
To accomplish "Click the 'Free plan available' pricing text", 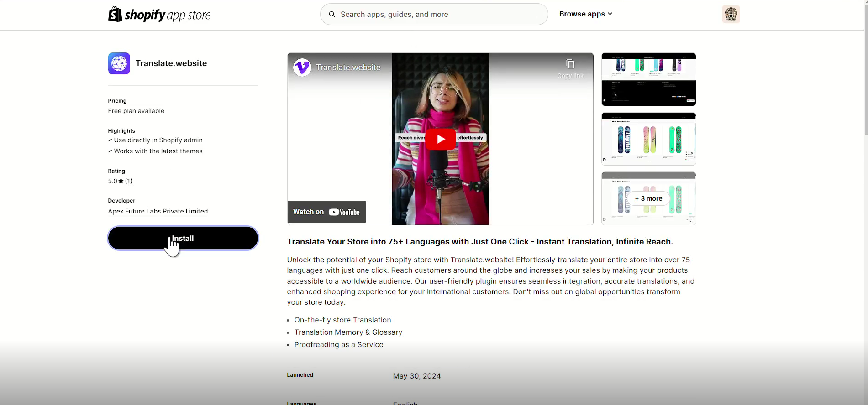I will click(136, 111).
